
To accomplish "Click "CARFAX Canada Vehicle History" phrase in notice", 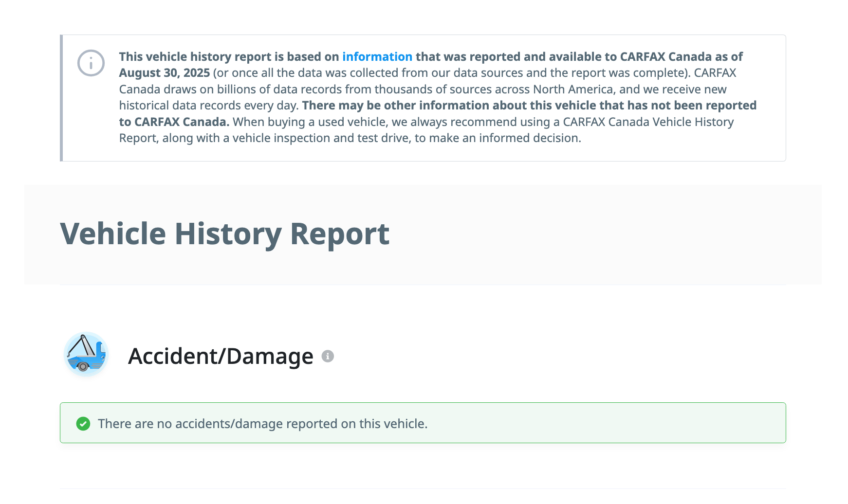I will 648,122.
